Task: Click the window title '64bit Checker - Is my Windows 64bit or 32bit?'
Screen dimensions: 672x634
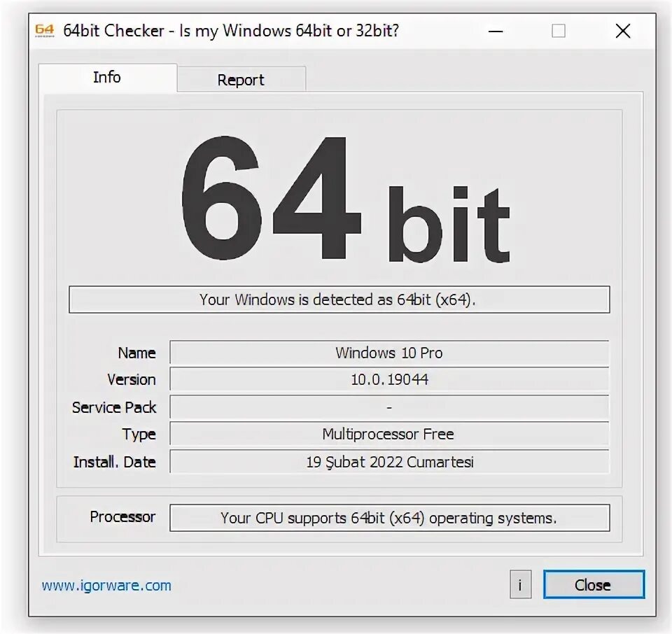Action: pos(231,31)
